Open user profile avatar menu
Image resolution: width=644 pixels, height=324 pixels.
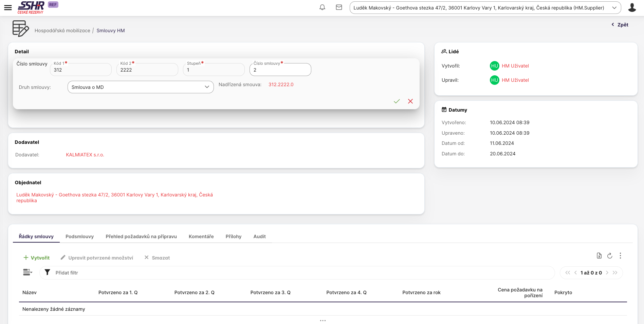pos(632,7)
